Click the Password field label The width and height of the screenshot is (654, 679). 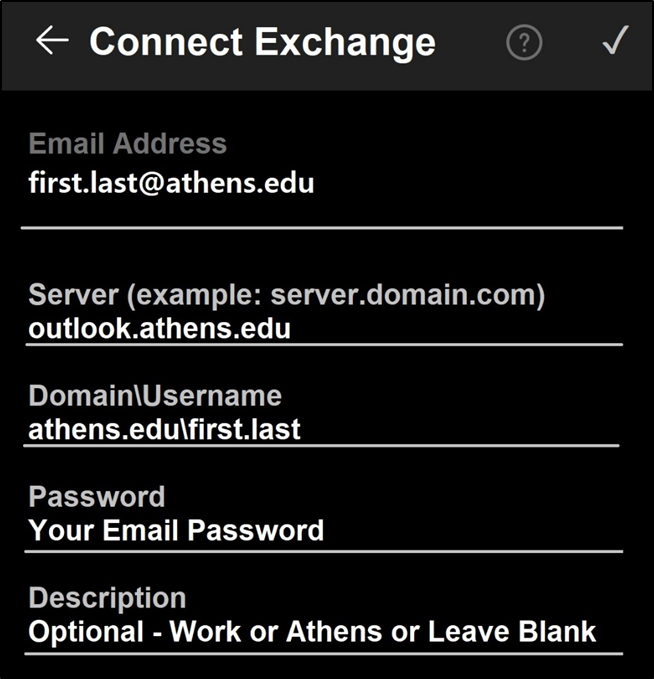click(97, 496)
